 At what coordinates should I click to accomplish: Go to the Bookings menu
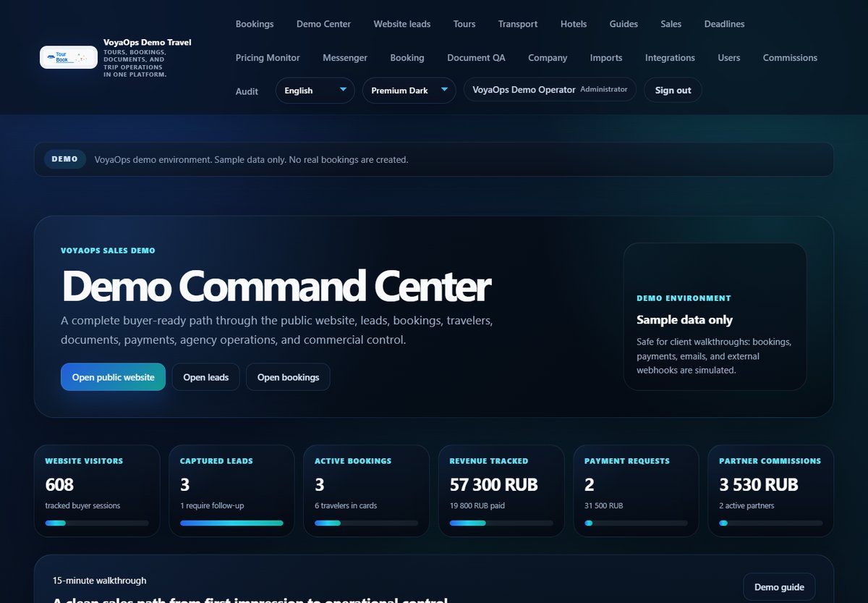255,24
